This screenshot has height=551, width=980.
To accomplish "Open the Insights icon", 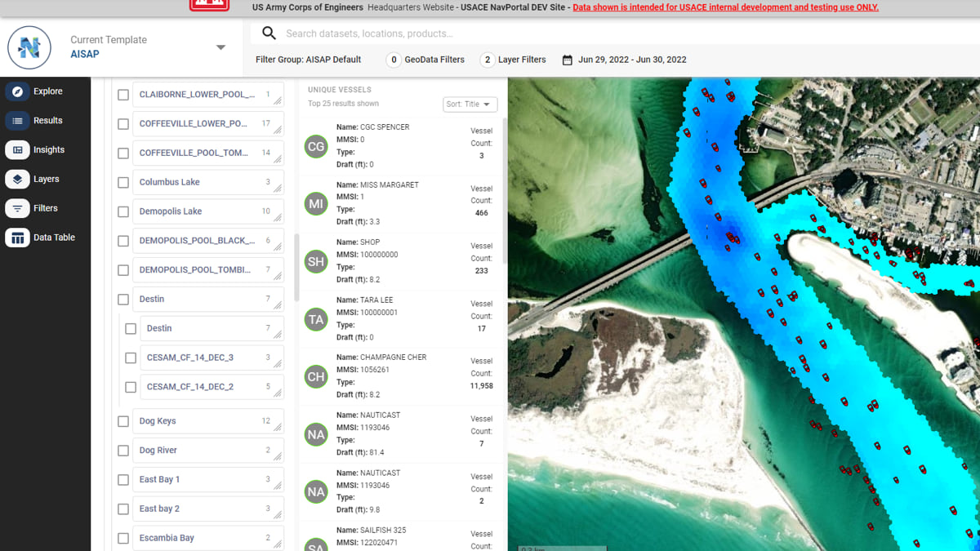I will (17, 150).
